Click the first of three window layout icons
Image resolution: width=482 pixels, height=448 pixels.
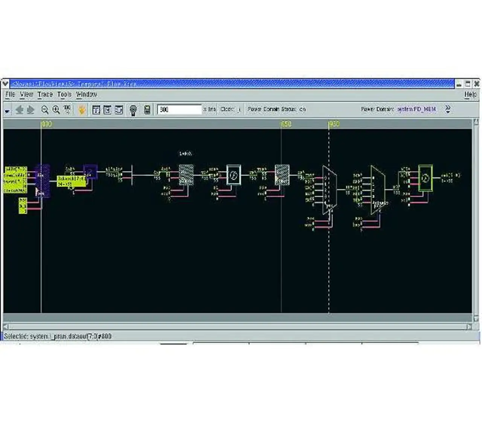coord(96,110)
